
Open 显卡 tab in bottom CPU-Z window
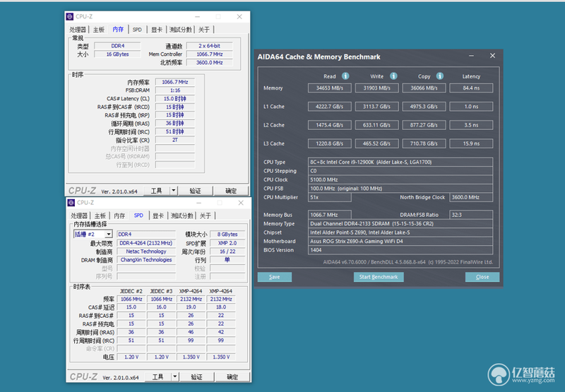pos(157,216)
